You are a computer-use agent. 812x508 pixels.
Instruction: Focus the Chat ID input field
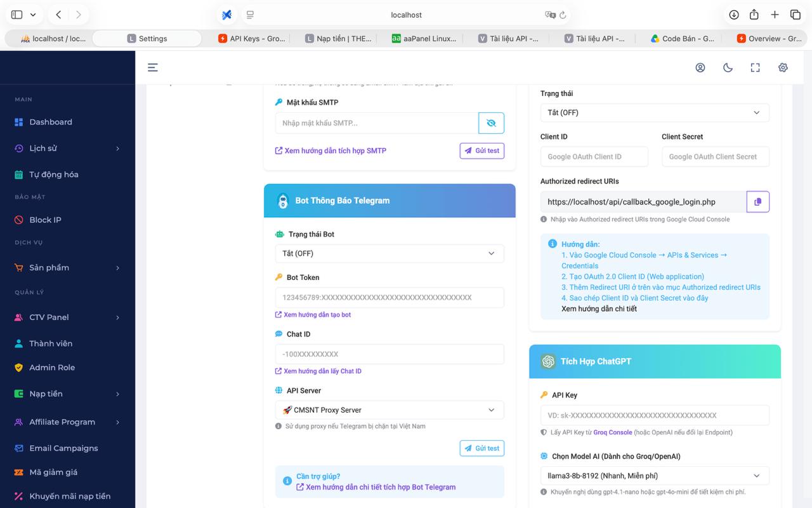(x=390, y=354)
